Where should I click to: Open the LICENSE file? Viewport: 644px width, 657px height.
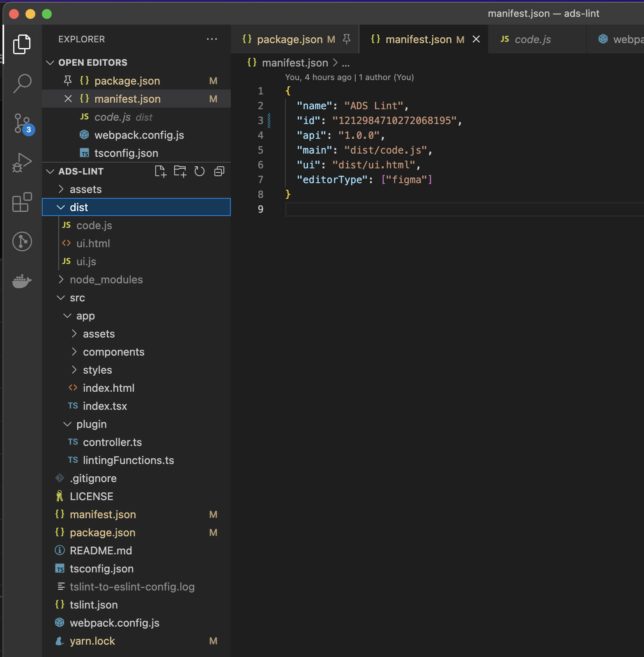pyautogui.click(x=136, y=496)
